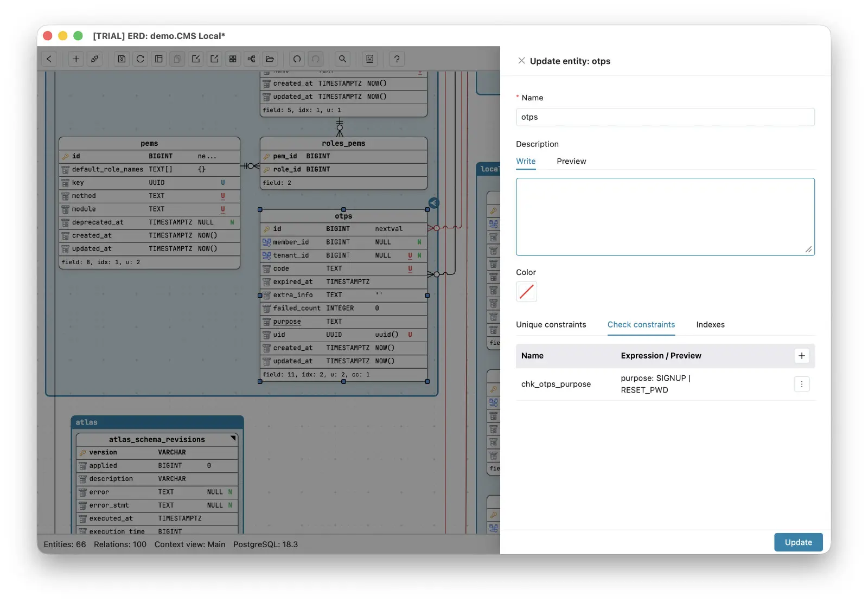
Task: Click role_id field in roles_pems
Action: pyautogui.click(x=343, y=169)
